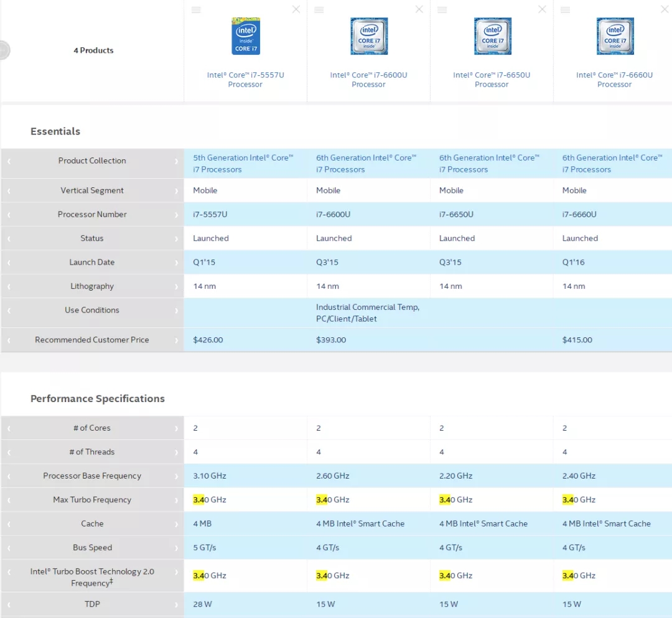
Task: Click the Essentials section heading
Action: point(55,131)
